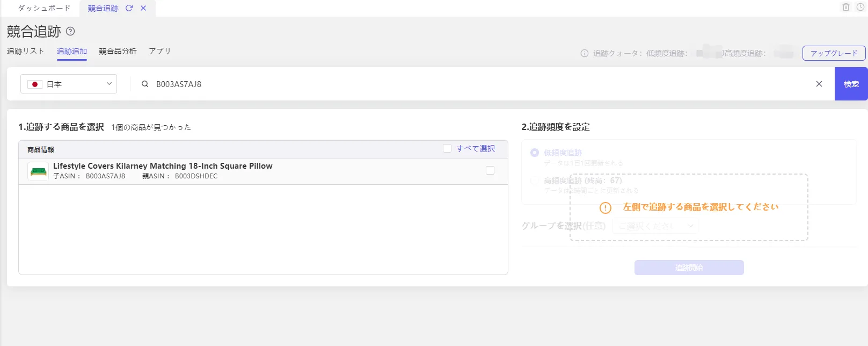The height and width of the screenshot is (346, 868).
Task: Open the アプリ sub-tab
Action: click(160, 51)
